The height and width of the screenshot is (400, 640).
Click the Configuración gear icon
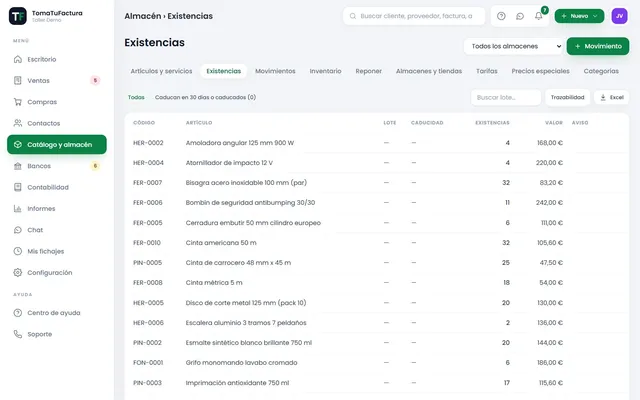(x=18, y=272)
